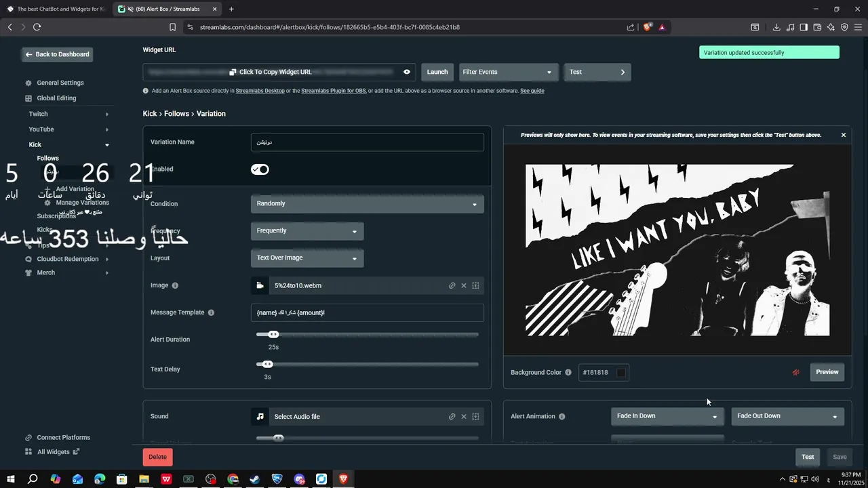The width and height of the screenshot is (868, 488).
Task: Click the Message Template input field
Action: click(x=367, y=312)
